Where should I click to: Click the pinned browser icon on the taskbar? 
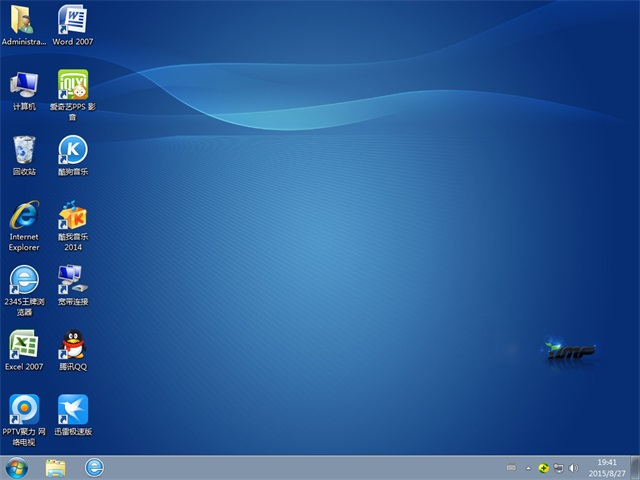pos(94,467)
